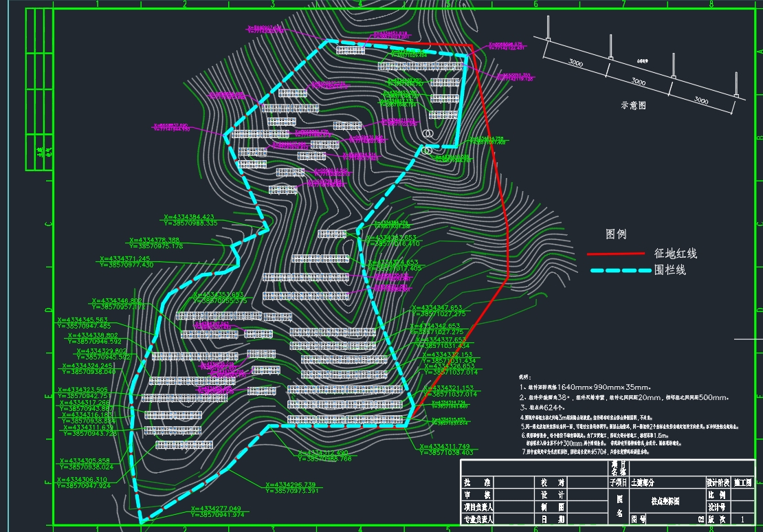Click coordinate label X=4334311.749
The width and height of the screenshot is (763, 532).
[445, 446]
